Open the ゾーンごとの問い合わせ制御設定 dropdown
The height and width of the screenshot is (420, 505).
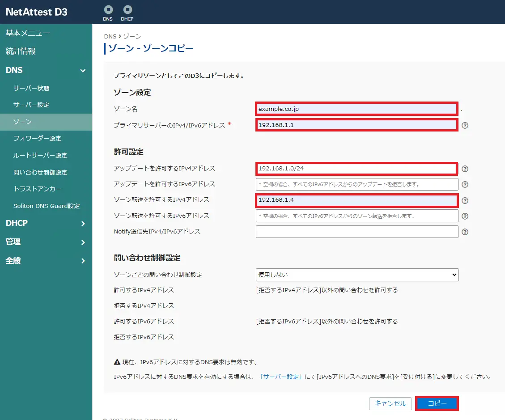[357, 275]
